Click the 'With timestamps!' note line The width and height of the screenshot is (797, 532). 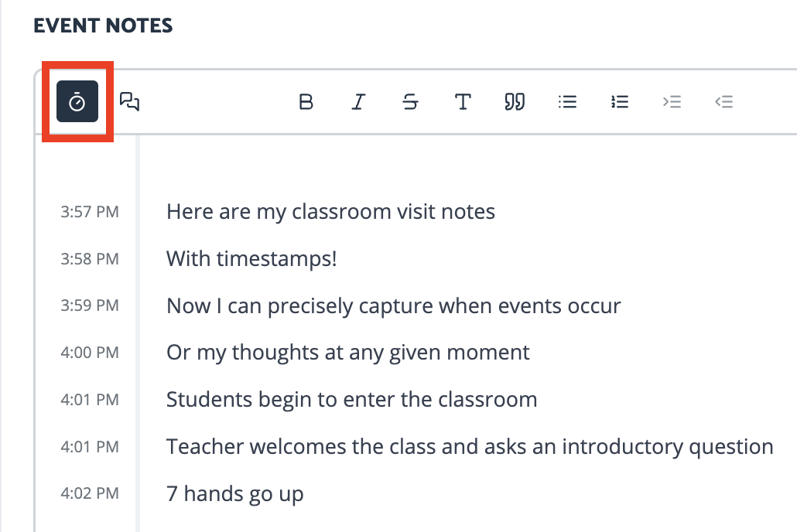click(251, 259)
